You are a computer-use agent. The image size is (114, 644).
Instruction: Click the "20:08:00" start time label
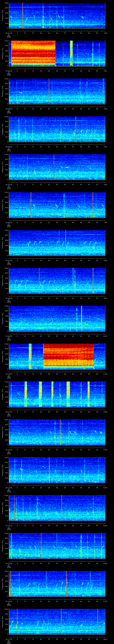point(9,298)
